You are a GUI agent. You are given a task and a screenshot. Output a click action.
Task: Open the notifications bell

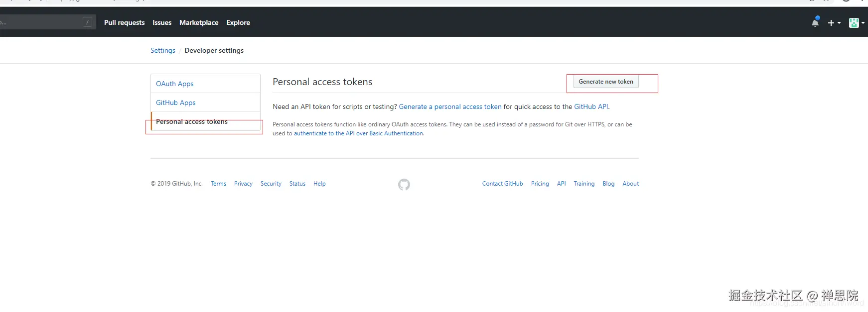click(815, 22)
